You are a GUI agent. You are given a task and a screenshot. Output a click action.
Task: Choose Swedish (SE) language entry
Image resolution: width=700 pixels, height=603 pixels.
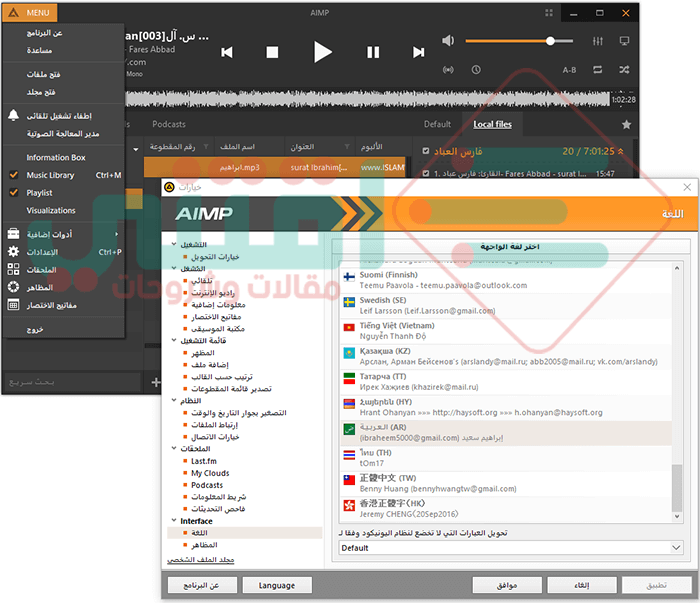tap(506, 305)
